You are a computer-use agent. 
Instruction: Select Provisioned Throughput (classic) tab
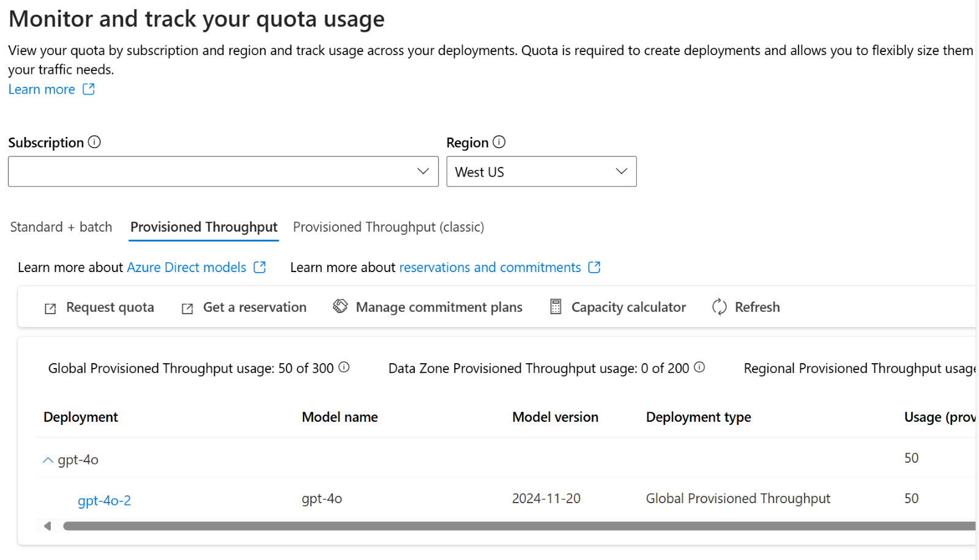389,227
